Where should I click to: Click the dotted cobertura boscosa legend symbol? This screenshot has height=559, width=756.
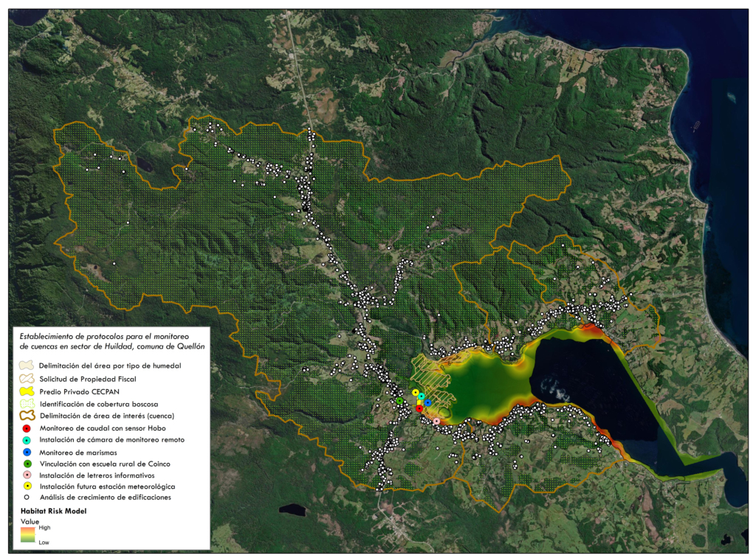click(x=27, y=403)
